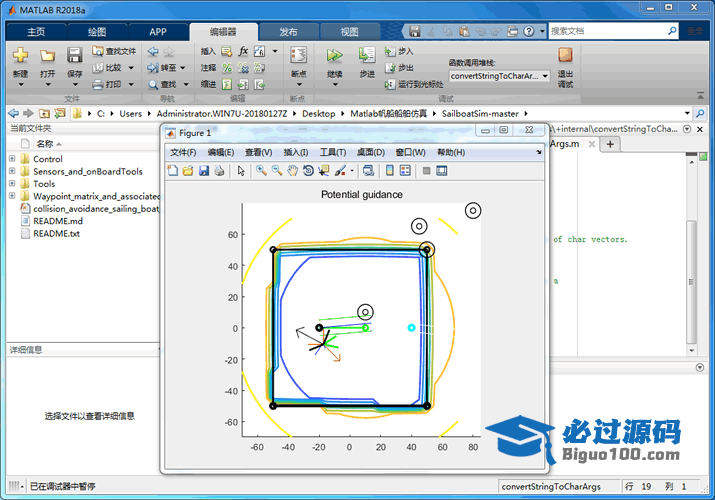This screenshot has width=715, height=500.
Task: Click 运行到光标处 (Run to Cursor)
Action: pos(414,84)
